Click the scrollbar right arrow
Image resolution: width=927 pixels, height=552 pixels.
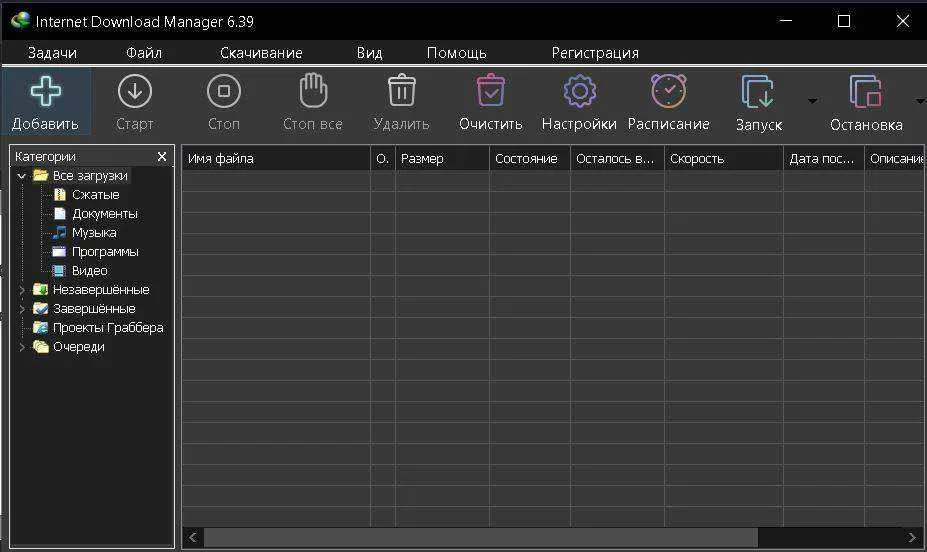point(912,537)
